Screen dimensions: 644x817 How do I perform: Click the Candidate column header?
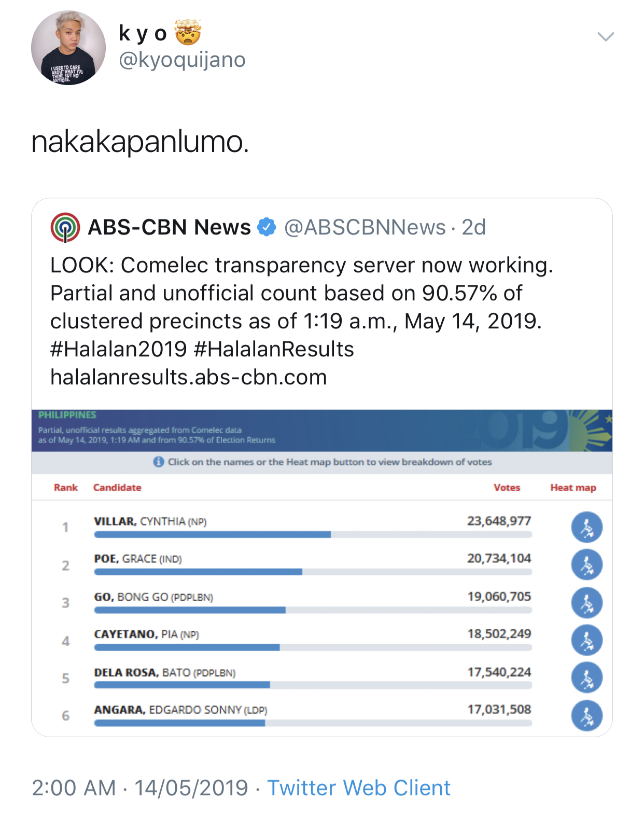(x=117, y=488)
